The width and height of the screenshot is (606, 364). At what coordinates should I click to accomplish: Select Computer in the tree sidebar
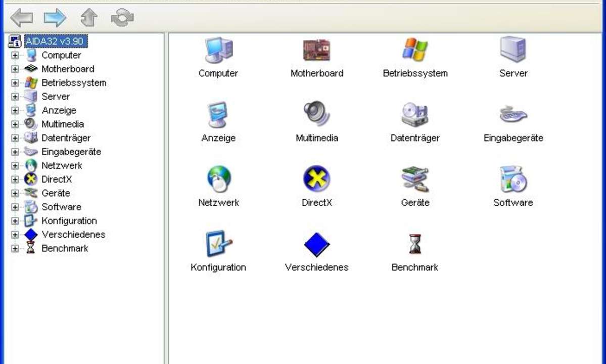(61, 55)
